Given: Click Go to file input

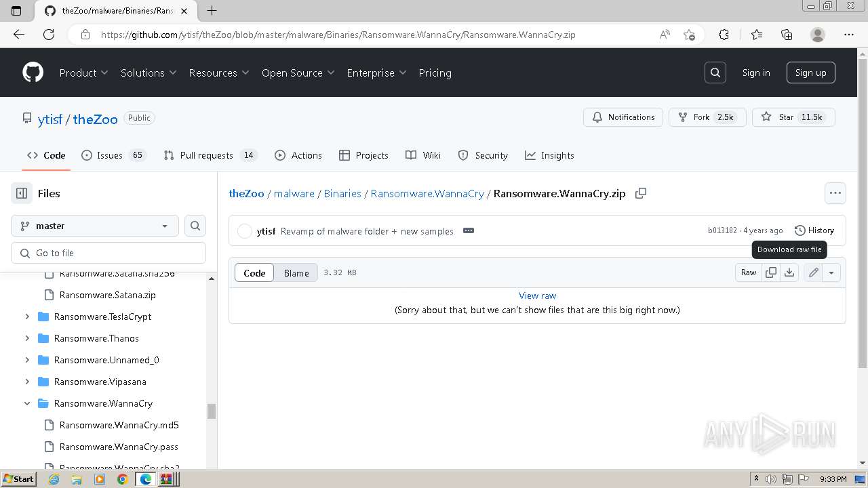Looking at the screenshot, I should [x=108, y=253].
